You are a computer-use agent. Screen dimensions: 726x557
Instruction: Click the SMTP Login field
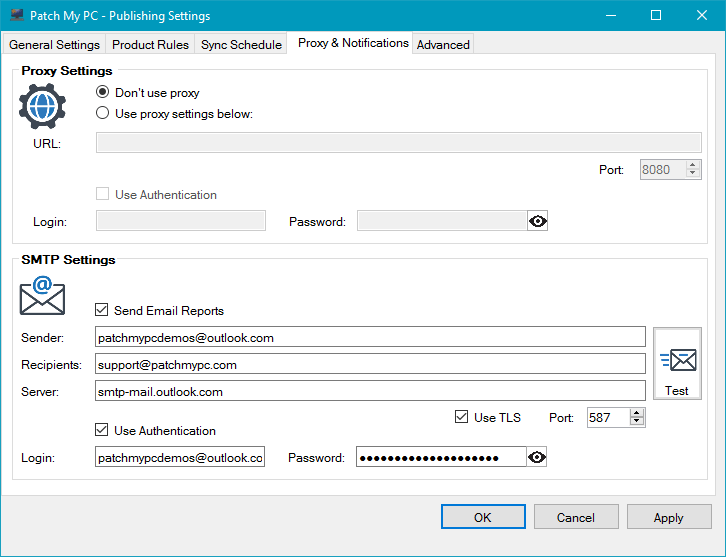point(180,457)
